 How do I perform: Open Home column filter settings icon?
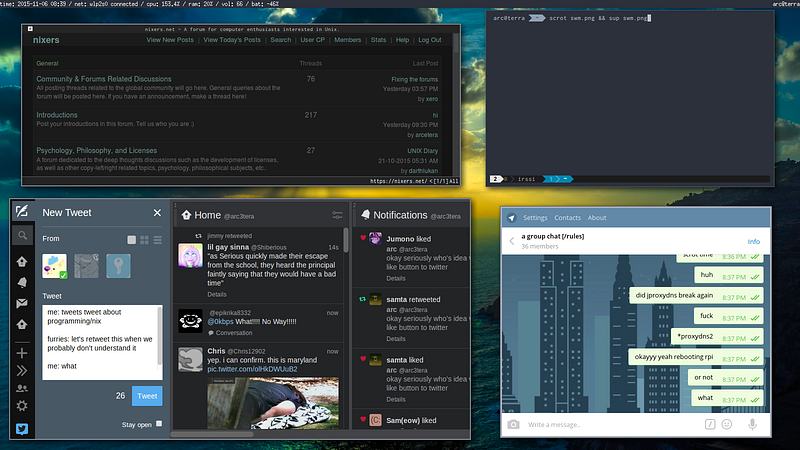click(x=337, y=215)
